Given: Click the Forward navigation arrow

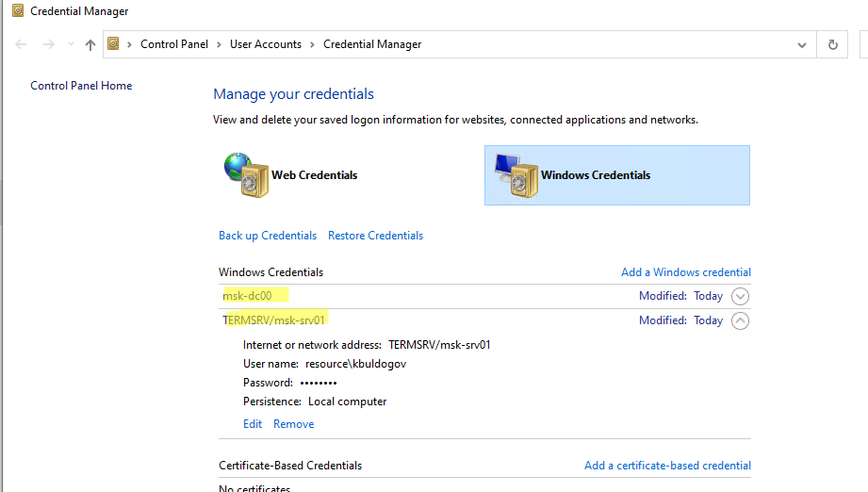Looking at the screenshot, I should pos(49,44).
